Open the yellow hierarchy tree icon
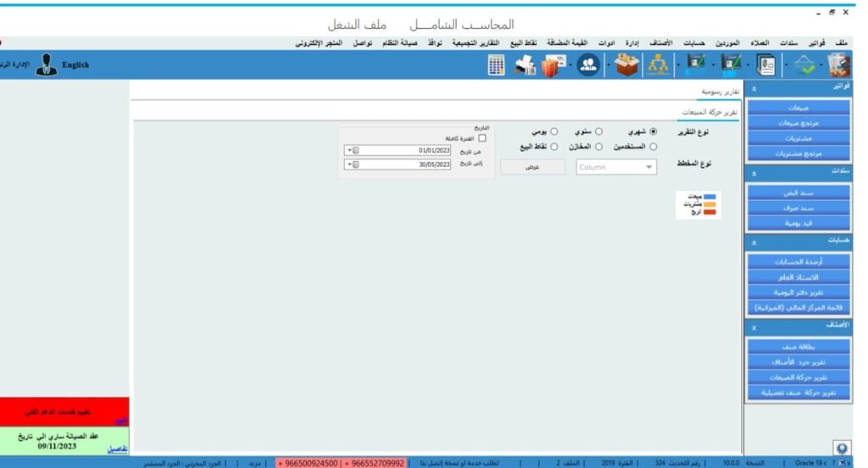868x468 pixels. 658,64
